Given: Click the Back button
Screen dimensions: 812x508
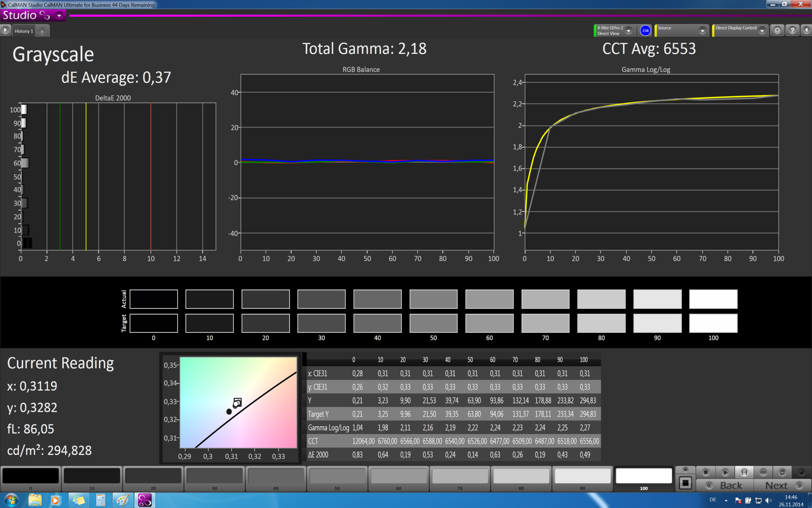Looking at the screenshot, I should point(730,486).
